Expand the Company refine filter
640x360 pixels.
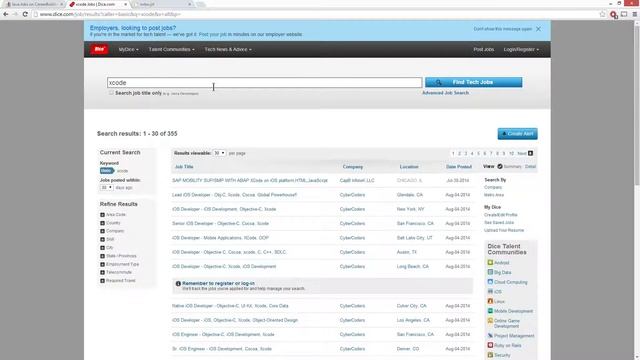click(102, 231)
